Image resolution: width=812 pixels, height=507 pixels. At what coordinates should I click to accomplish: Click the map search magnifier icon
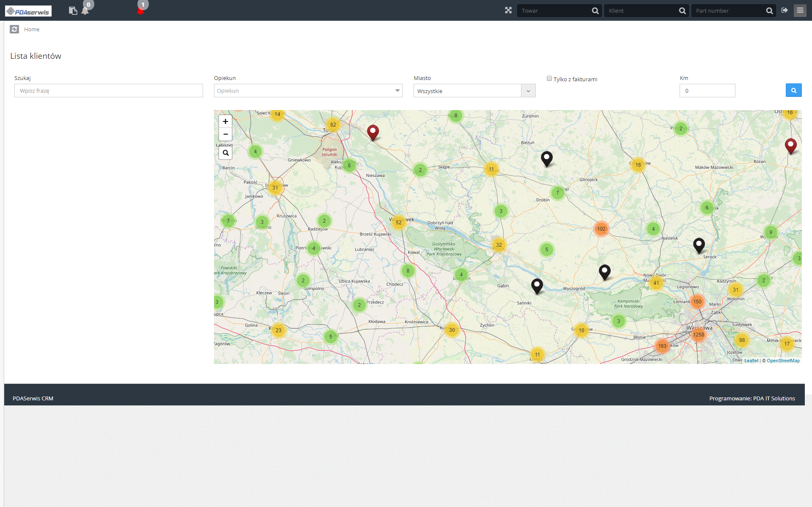click(x=225, y=153)
